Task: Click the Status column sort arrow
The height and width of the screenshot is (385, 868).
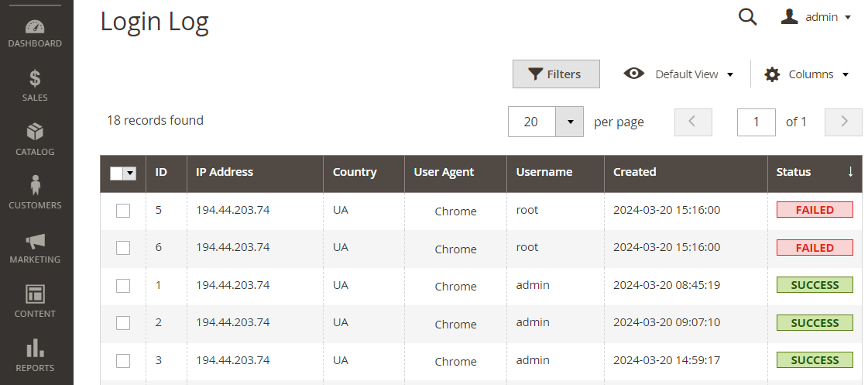Action: 850,172
